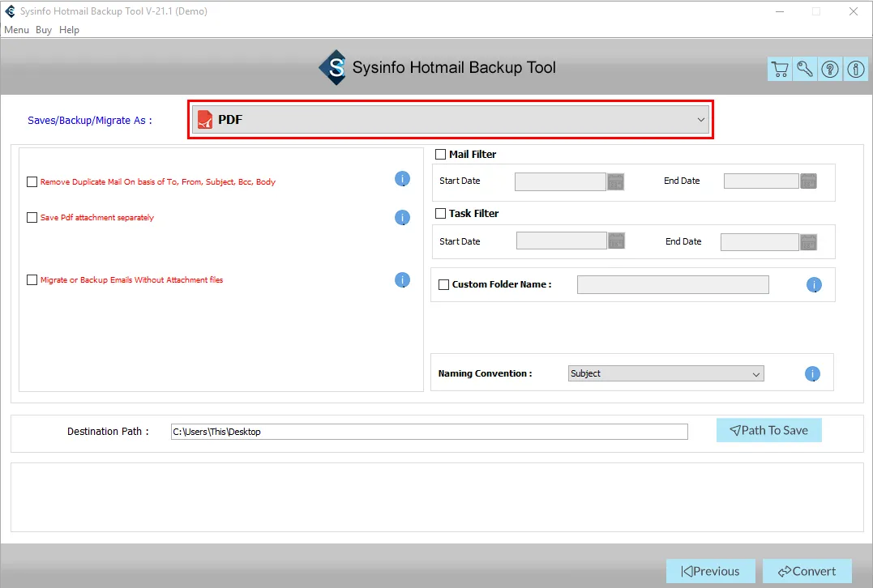The width and height of the screenshot is (873, 588).
Task: Click info icon for Migrate Without Attachment
Action: click(x=403, y=279)
